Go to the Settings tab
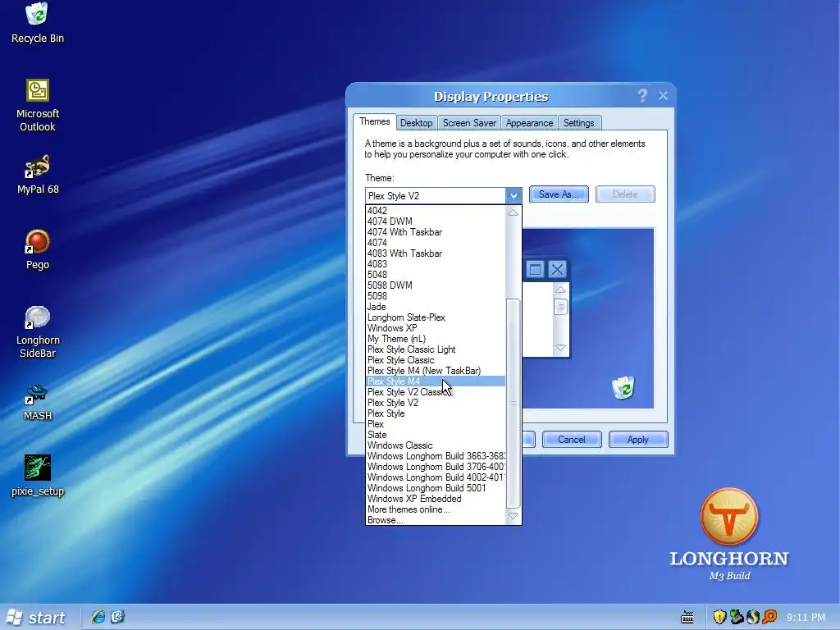Viewport: 840px width, 630px height. pyautogui.click(x=578, y=123)
